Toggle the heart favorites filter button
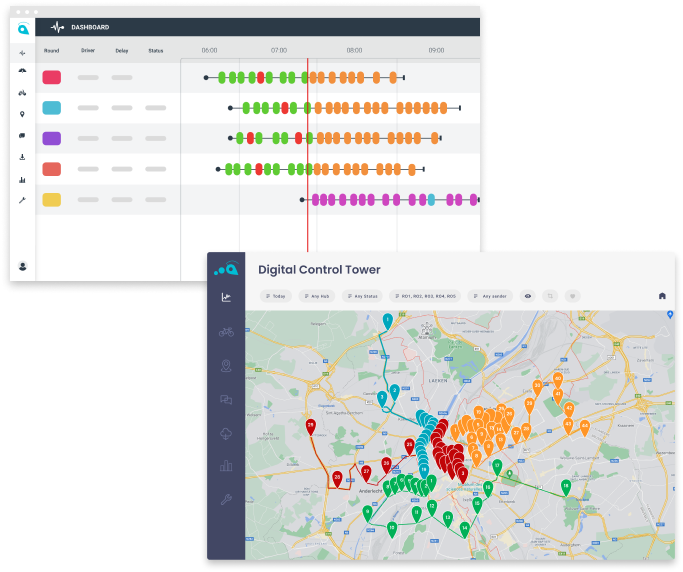This screenshot has height=572, width=683. coord(573,296)
